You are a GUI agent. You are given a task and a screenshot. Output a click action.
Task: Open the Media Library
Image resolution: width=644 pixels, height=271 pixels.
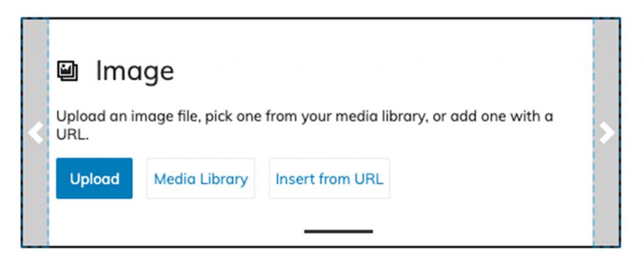[201, 179]
